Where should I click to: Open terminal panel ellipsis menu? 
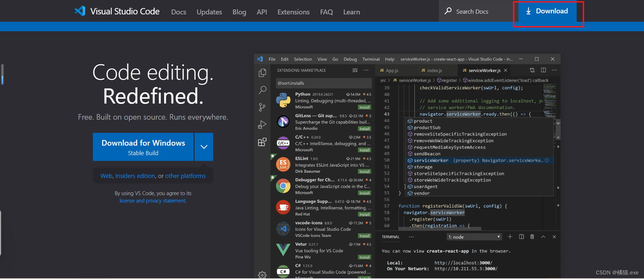click(411, 237)
